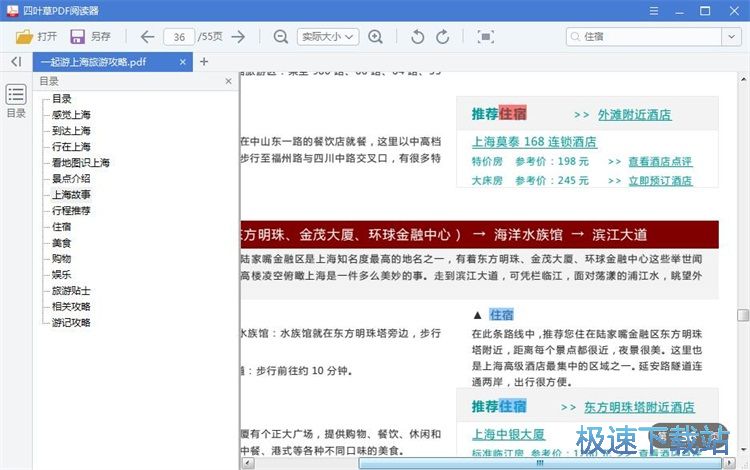Select 相关攻略 in the outline
750x470 pixels.
(x=71, y=306)
